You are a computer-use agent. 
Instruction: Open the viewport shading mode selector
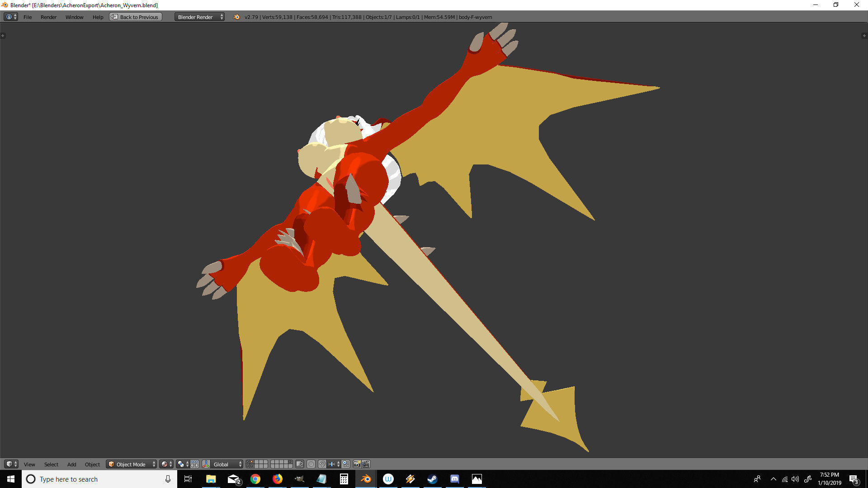click(x=166, y=464)
